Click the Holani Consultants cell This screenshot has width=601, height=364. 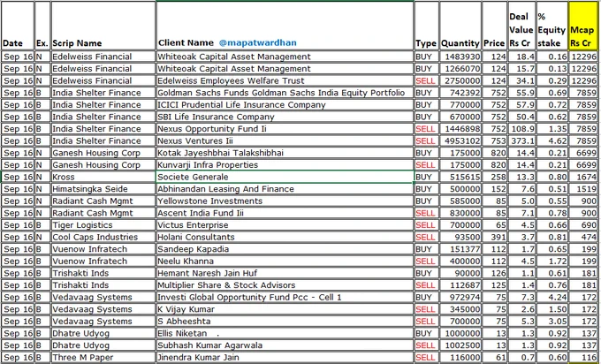point(285,237)
